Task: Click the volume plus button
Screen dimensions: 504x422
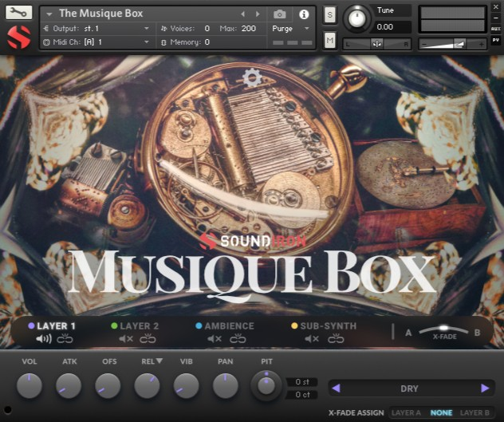Action: click(x=481, y=44)
